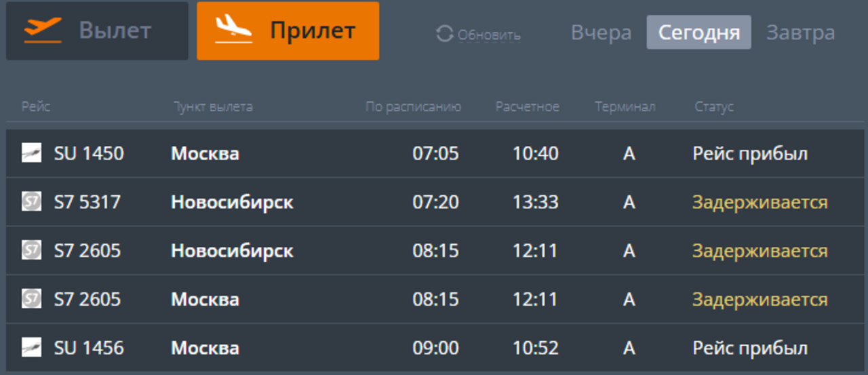Image resolution: width=868 pixels, height=375 pixels.
Task: Click the Рейс column header
Action: [35, 107]
